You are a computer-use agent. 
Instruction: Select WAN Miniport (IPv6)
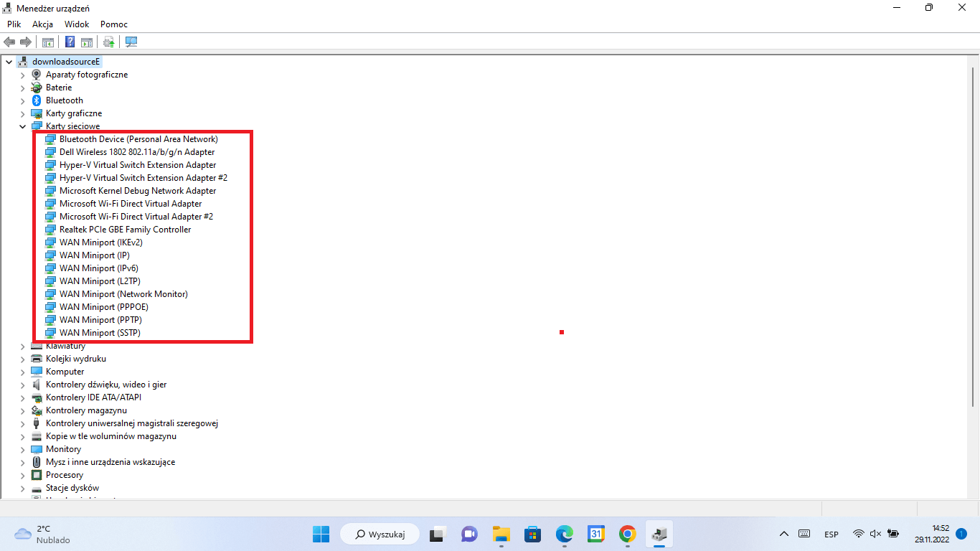point(99,268)
